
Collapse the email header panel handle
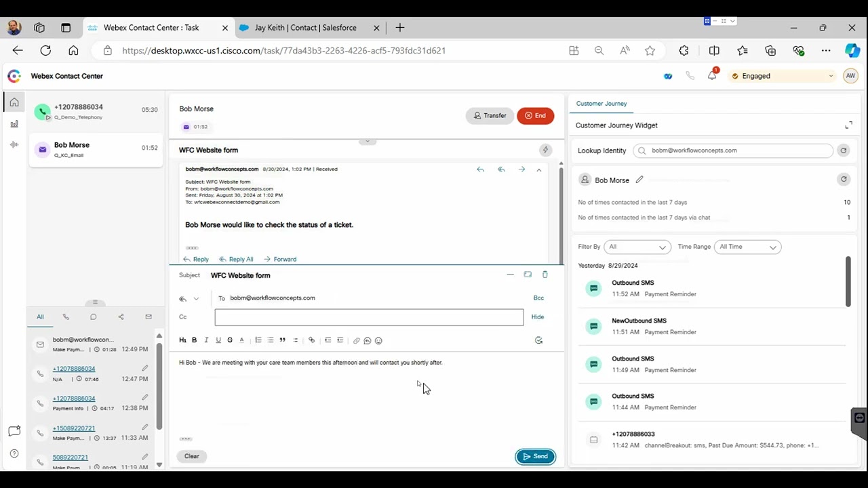click(367, 142)
